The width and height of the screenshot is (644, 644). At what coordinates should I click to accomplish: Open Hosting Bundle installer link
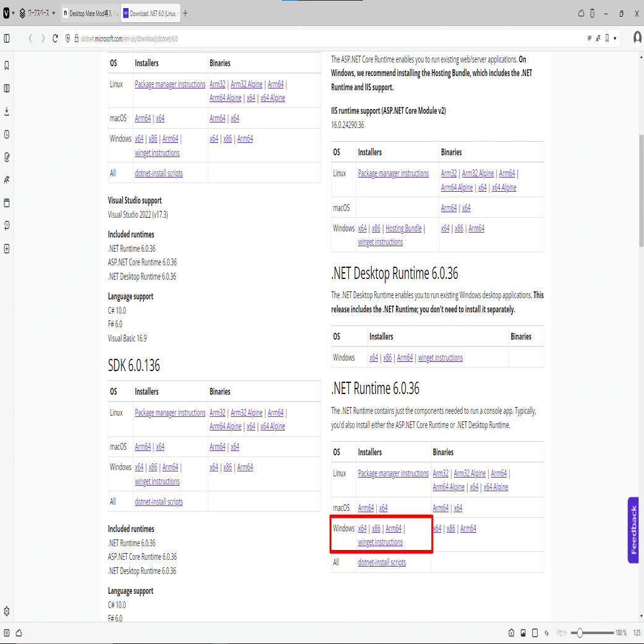403,228
